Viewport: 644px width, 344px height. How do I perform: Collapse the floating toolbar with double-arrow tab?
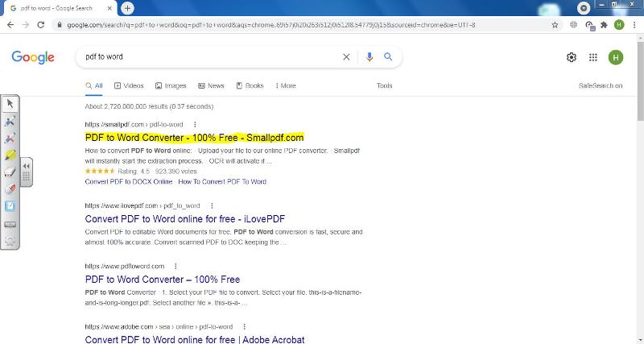pyautogui.click(x=27, y=166)
